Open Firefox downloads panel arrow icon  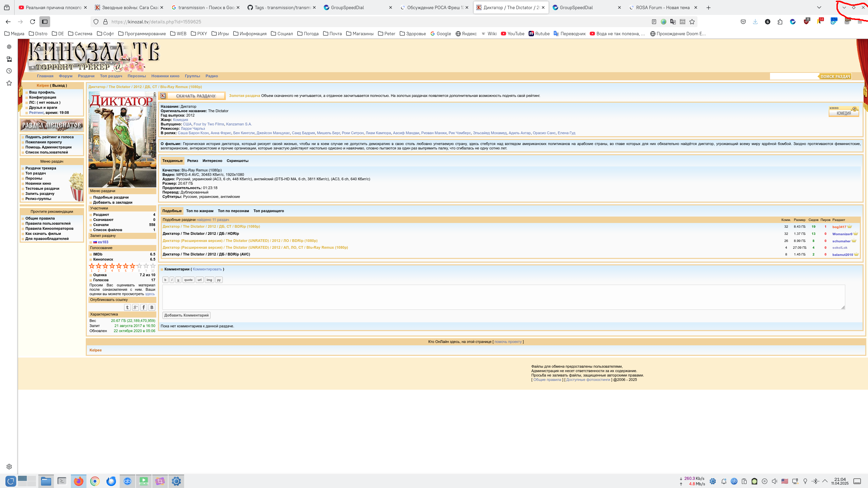(x=755, y=22)
